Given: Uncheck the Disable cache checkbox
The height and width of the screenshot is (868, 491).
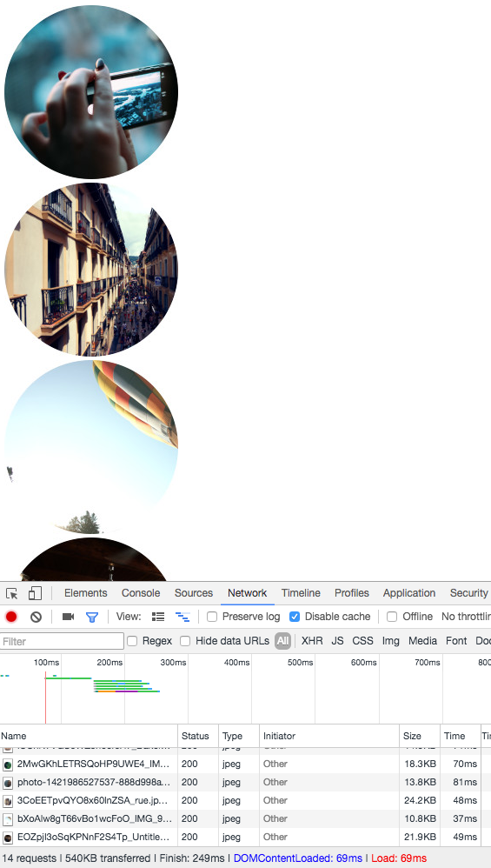Looking at the screenshot, I should [295, 617].
